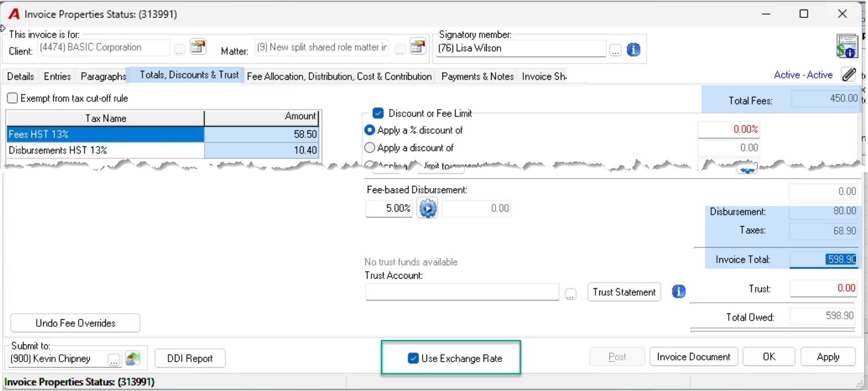
Task: Show trust info icon next to Trust Statement
Action: pyautogui.click(x=679, y=291)
